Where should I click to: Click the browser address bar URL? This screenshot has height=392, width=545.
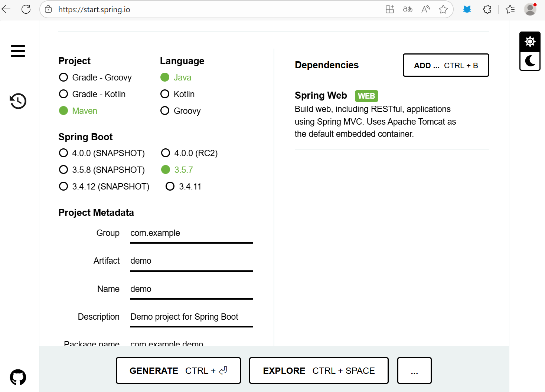(x=94, y=10)
